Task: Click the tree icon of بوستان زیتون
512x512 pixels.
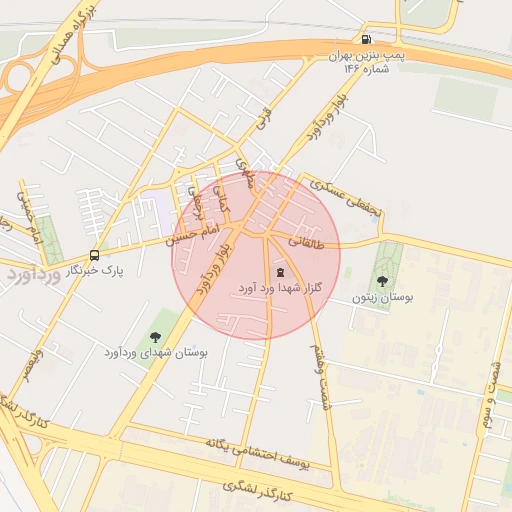Action: pyautogui.click(x=382, y=281)
